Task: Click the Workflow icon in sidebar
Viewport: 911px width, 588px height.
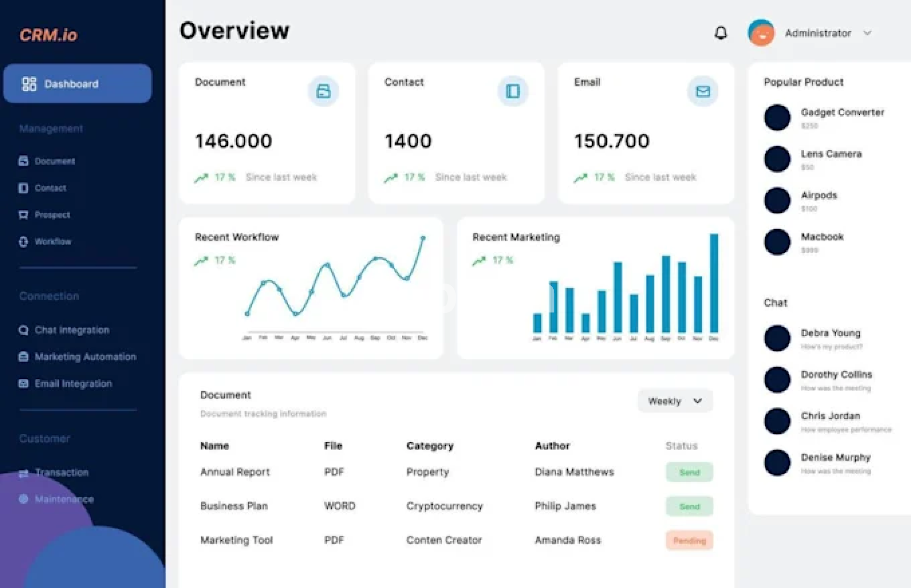Action: point(23,242)
